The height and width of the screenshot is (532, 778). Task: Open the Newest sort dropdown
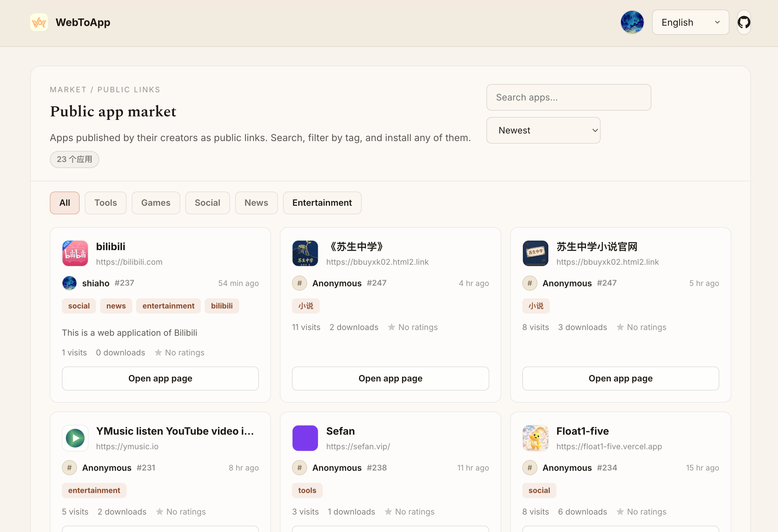coord(543,130)
